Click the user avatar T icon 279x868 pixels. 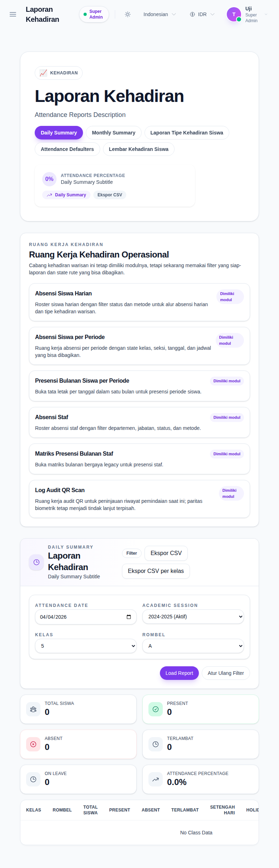pyautogui.click(x=234, y=14)
